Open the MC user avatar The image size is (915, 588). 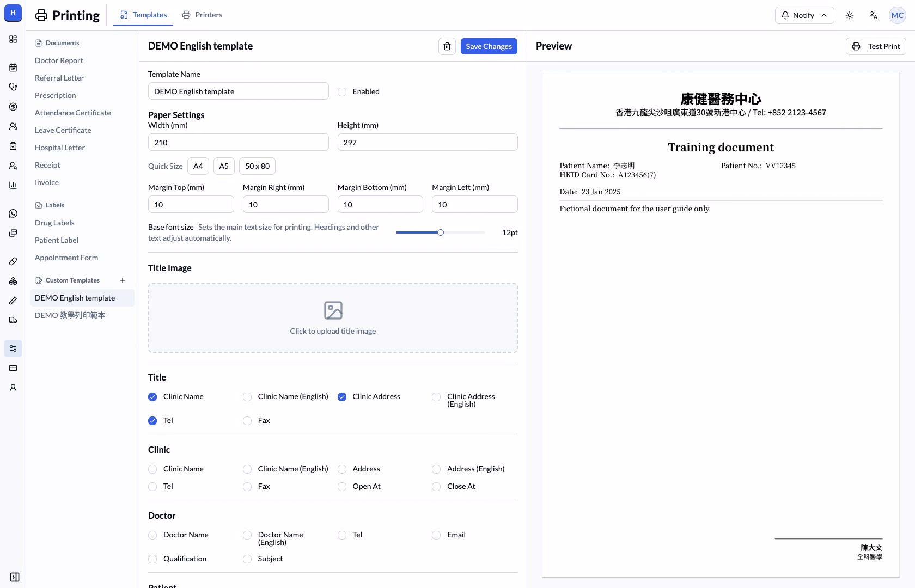(898, 15)
